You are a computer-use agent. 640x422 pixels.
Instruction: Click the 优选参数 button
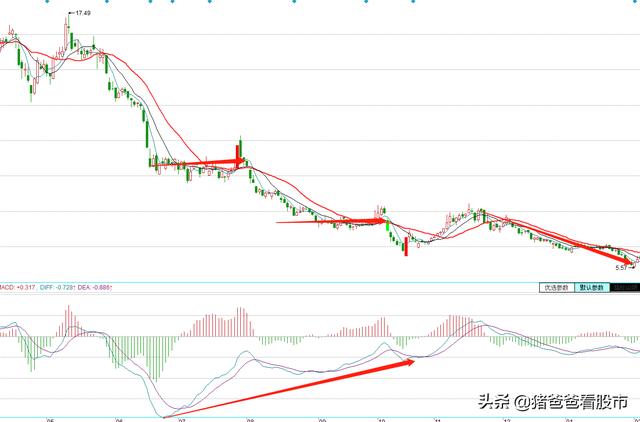(x=555, y=288)
